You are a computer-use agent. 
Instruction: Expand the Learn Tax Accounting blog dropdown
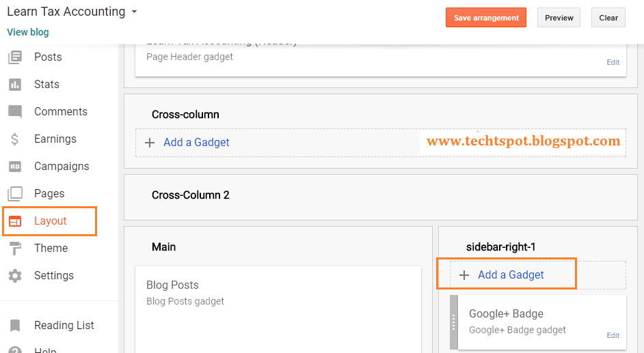[x=134, y=12]
